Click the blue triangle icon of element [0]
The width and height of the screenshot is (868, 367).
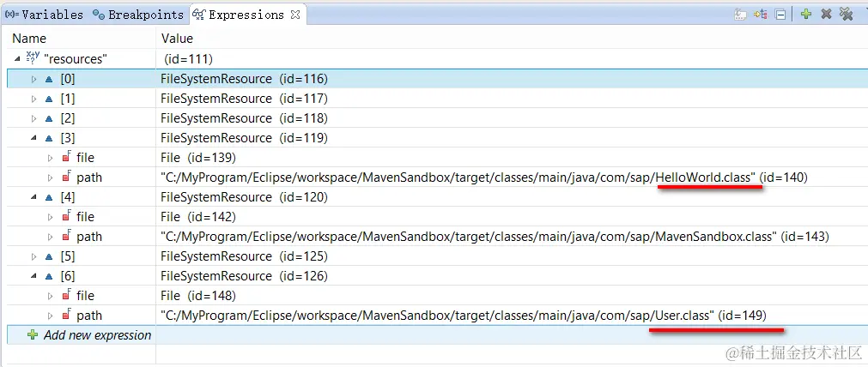pos(49,79)
